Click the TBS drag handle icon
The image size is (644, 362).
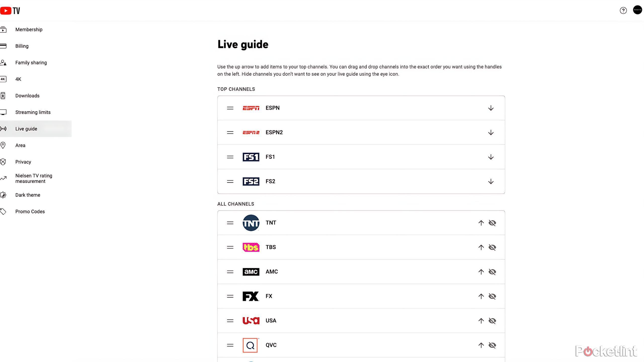(230, 247)
